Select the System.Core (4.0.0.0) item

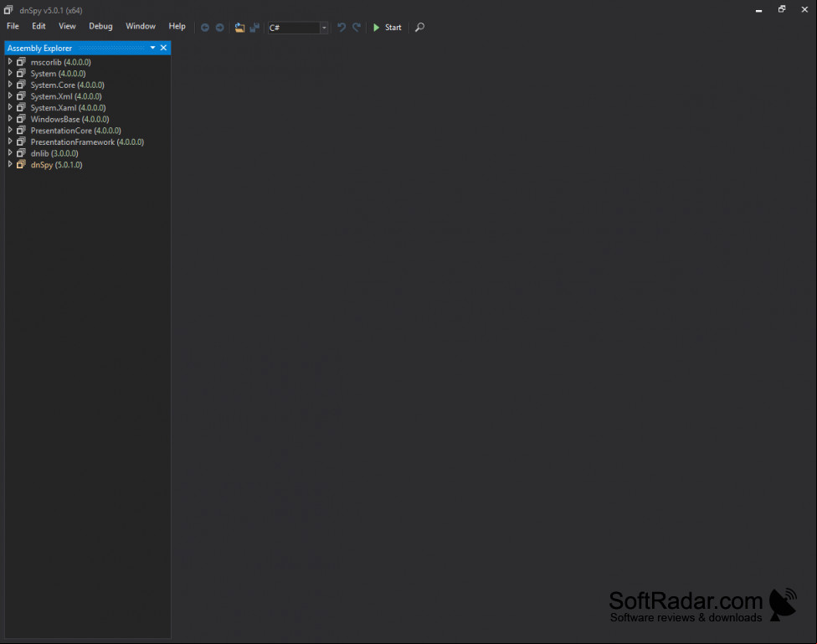pyautogui.click(x=67, y=85)
